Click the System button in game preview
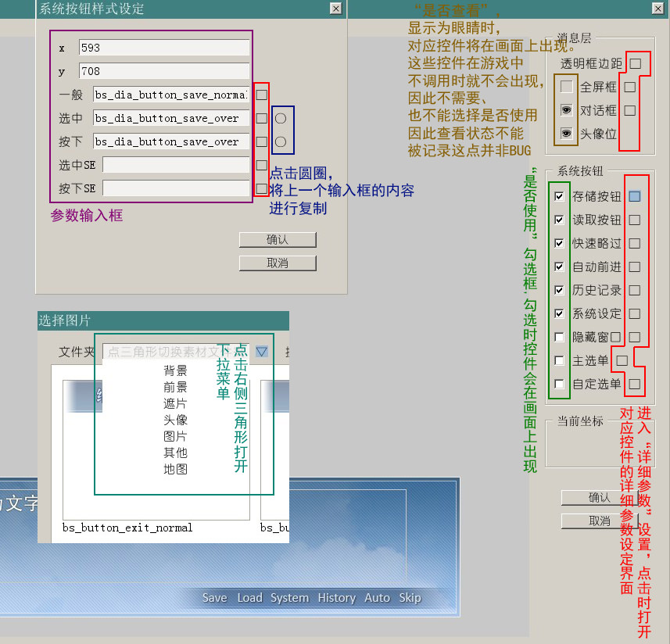670x644 pixels. pyautogui.click(x=289, y=597)
